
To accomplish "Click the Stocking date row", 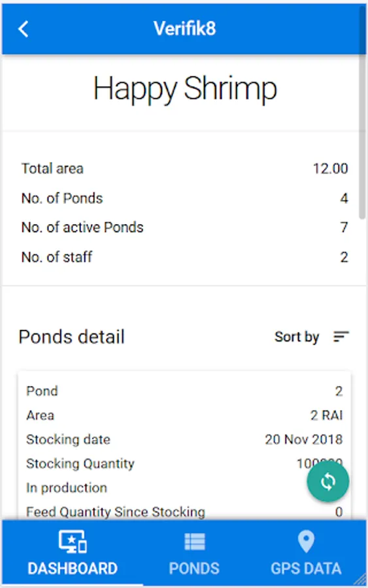I will [x=184, y=440].
